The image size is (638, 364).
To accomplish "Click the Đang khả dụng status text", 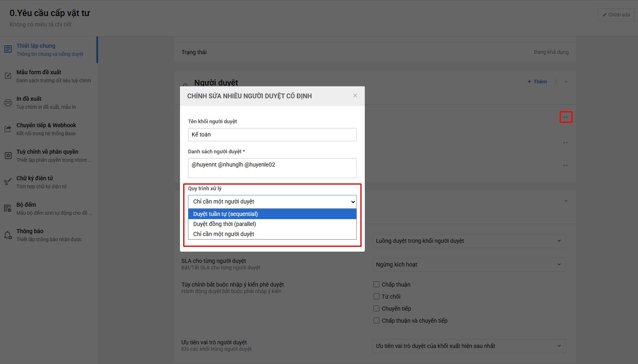I will pos(551,52).
